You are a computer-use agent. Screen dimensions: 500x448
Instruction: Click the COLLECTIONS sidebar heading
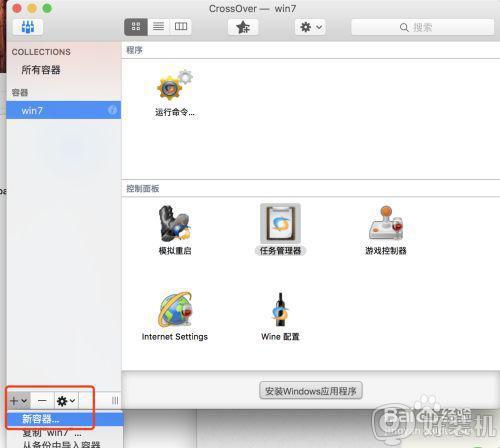[x=41, y=52]
